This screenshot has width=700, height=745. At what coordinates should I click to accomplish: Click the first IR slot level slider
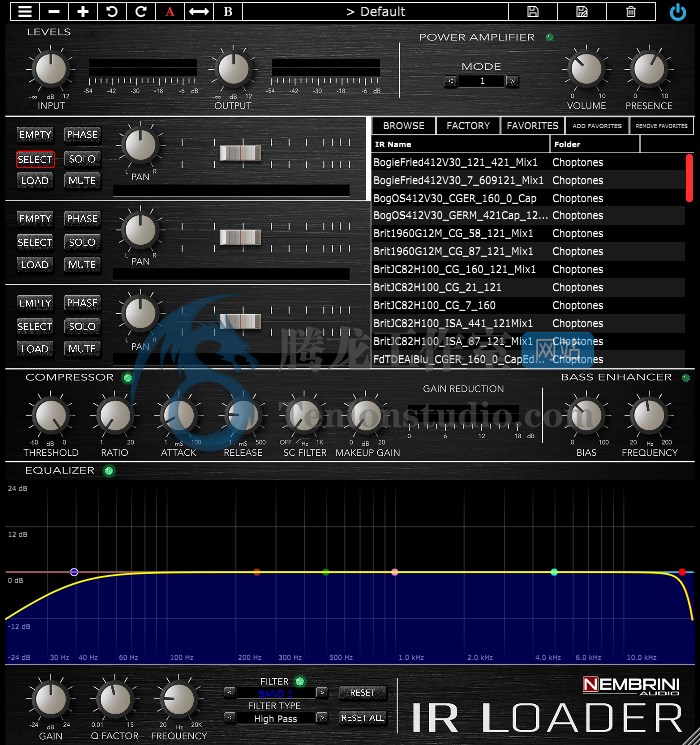point(240,153)
